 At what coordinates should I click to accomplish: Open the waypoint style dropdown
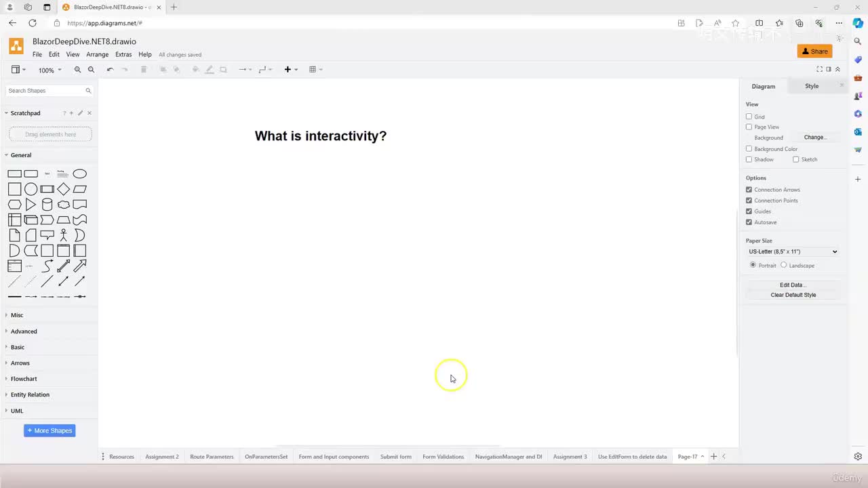click(x=265, y=70)
